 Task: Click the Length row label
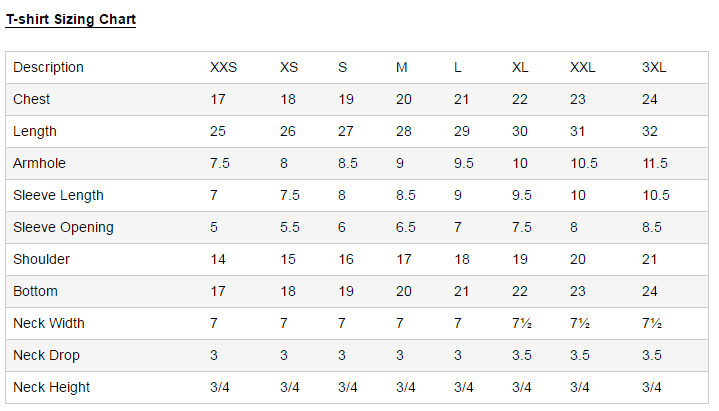tap(34, 131)
